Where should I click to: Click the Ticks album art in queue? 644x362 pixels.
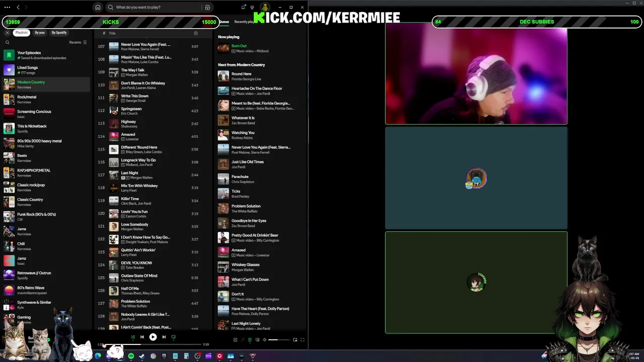click(x=223, y=194)
